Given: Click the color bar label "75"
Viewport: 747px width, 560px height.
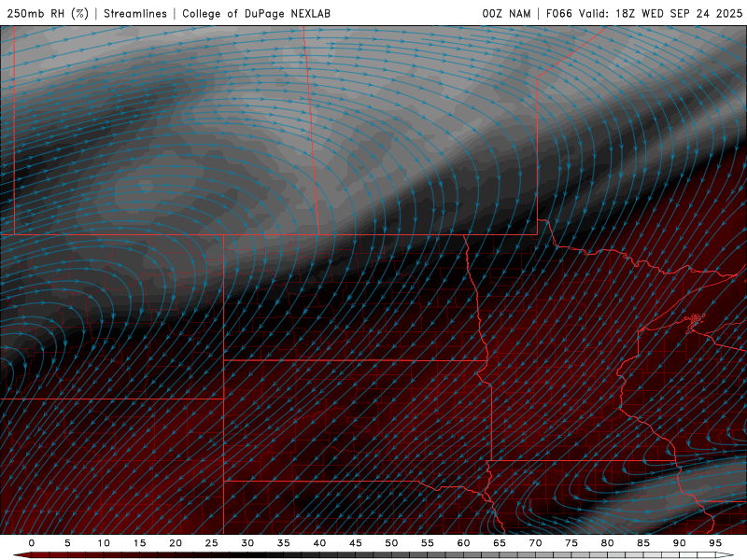Looking at the screenshot, I should click(571, 543).
